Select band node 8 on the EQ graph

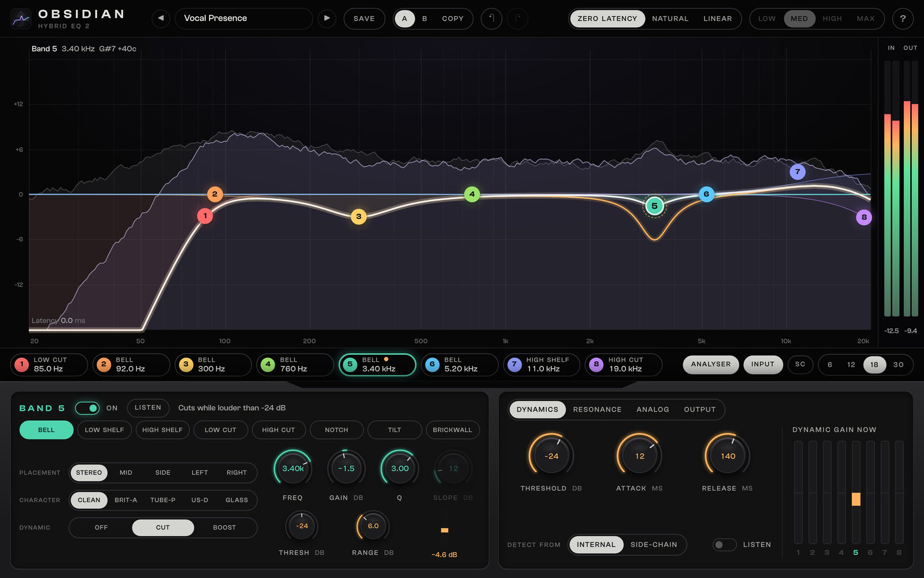tap(864, 217)
